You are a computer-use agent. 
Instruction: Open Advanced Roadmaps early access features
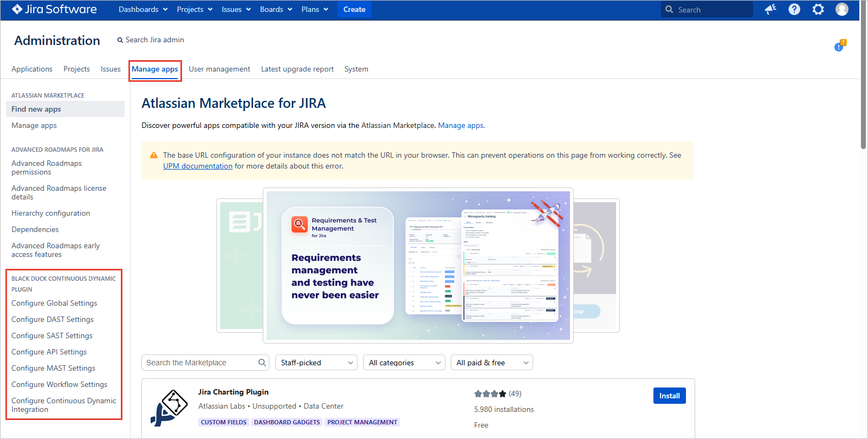point(56,250)
